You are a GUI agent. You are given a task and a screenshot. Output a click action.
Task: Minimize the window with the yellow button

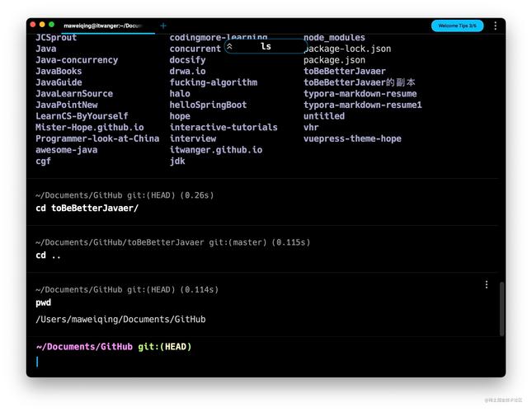point(42,26)
